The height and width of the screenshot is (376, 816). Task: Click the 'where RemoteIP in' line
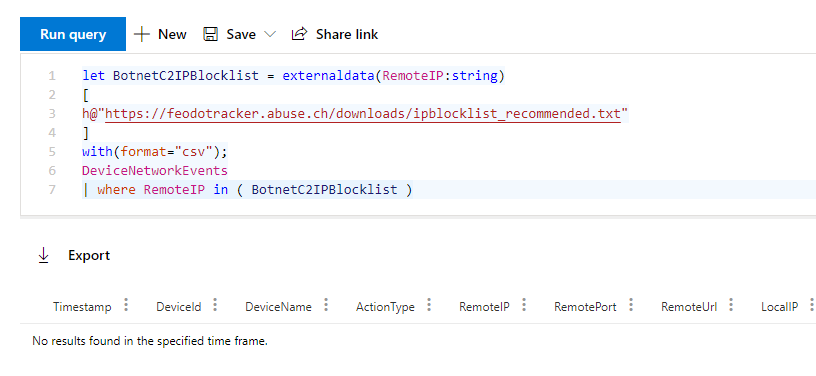coord(247,190)
